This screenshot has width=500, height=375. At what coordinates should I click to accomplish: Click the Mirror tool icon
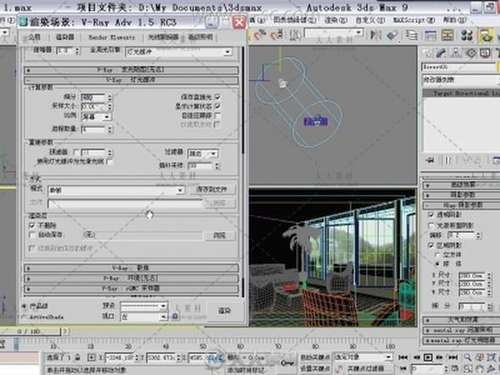click(376, 35)
